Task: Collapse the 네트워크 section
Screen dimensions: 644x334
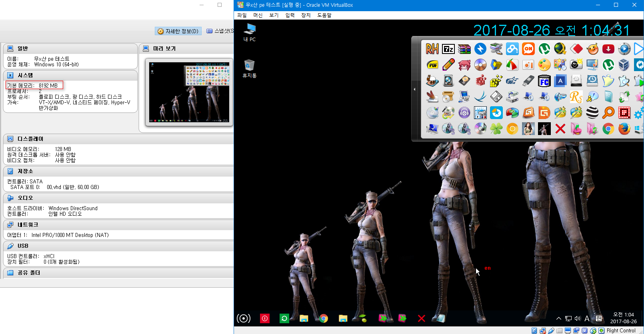Action: pyautogui.click(x=28, y=225)
